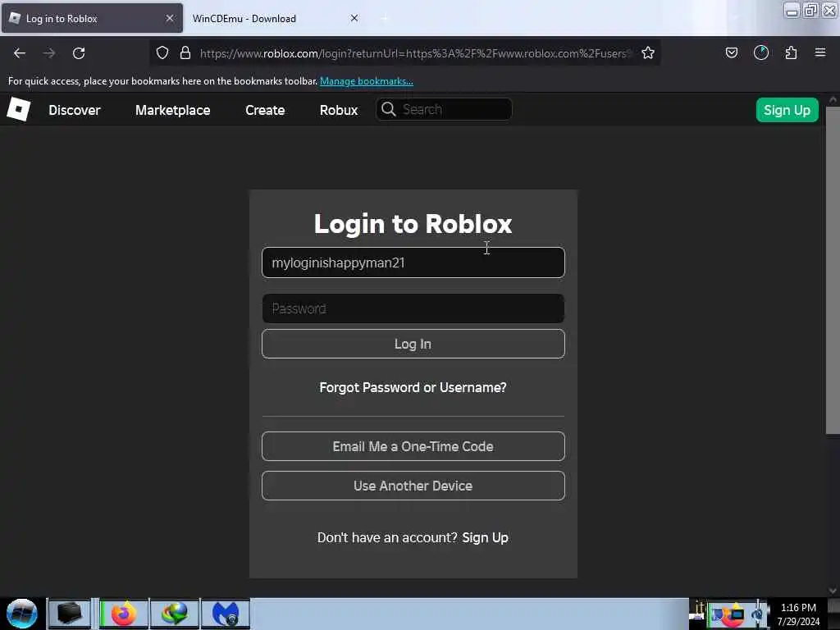Click the page vertical scrollbar thumb
The height and width of the screenshot is (630, 840).
pos(833,271)
